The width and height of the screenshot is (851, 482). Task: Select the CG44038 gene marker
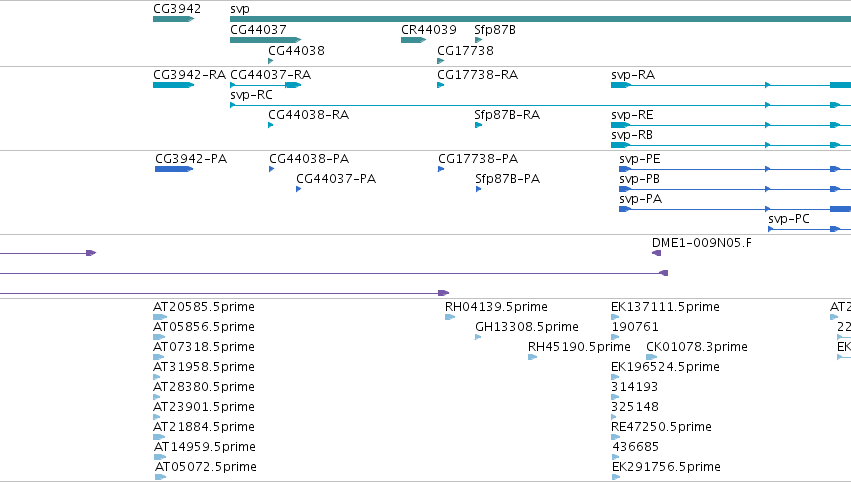point(271,61)
